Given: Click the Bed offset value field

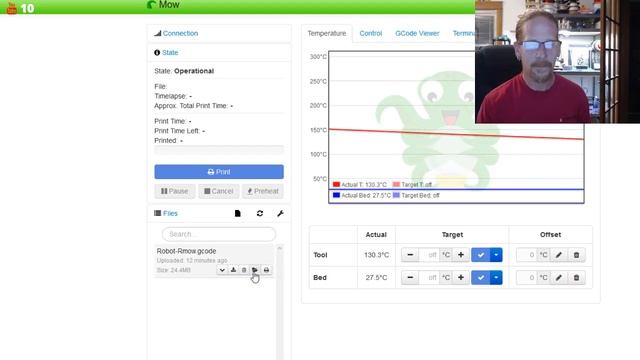Looking at the screenshot, I should [527, 278].
